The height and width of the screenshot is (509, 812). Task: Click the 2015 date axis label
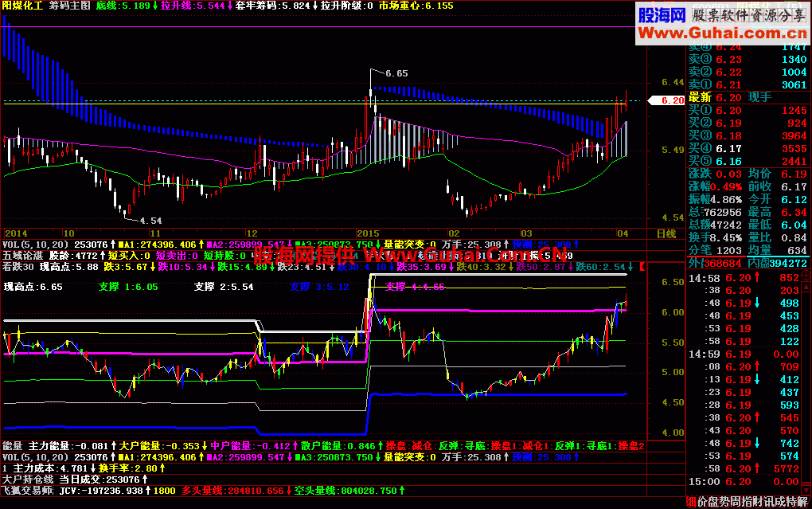coord(369,233)
